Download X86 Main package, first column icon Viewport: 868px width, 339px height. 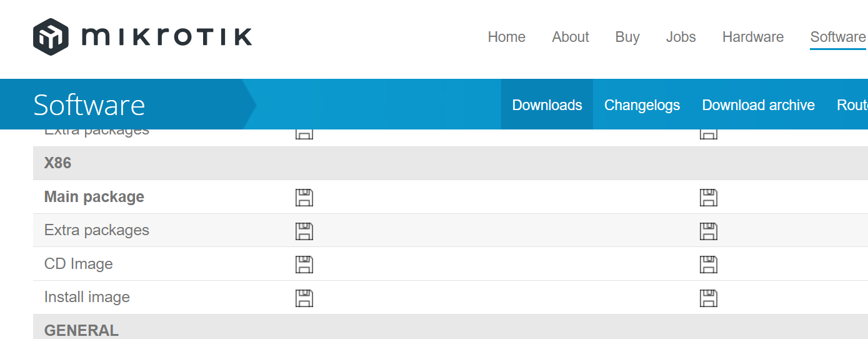(304, 198)
